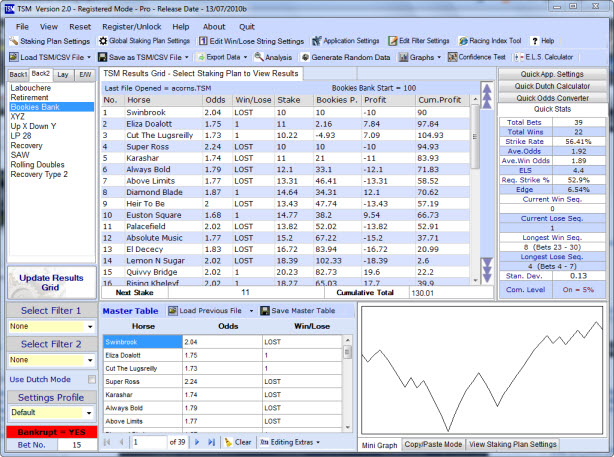Select Recovery Type 2 staking plan

39,174
